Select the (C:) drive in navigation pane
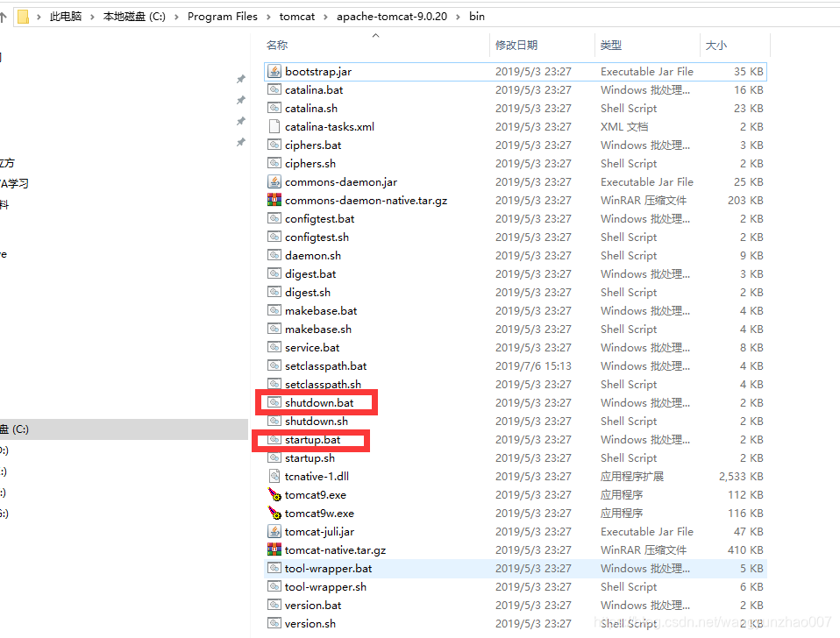The width and height of the screenshot is (840, 638). click(x=124, y=429)
